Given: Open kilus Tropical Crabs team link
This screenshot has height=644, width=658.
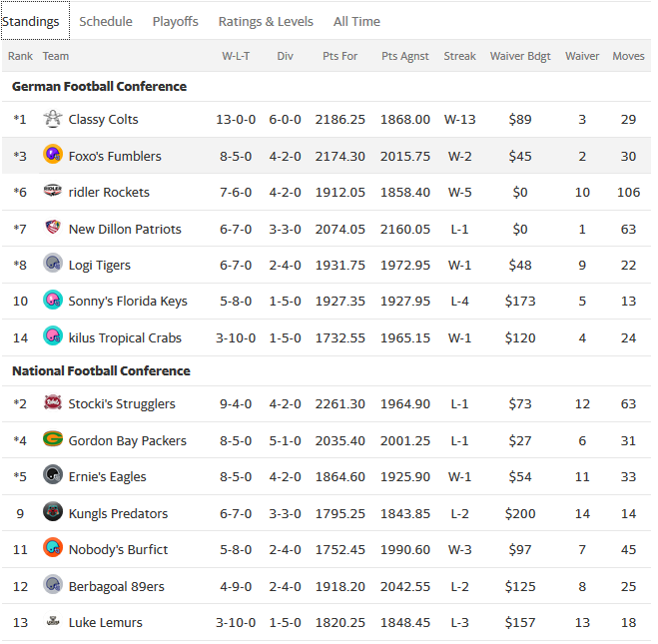Looking at the screenshot, I should pos(125,338).
